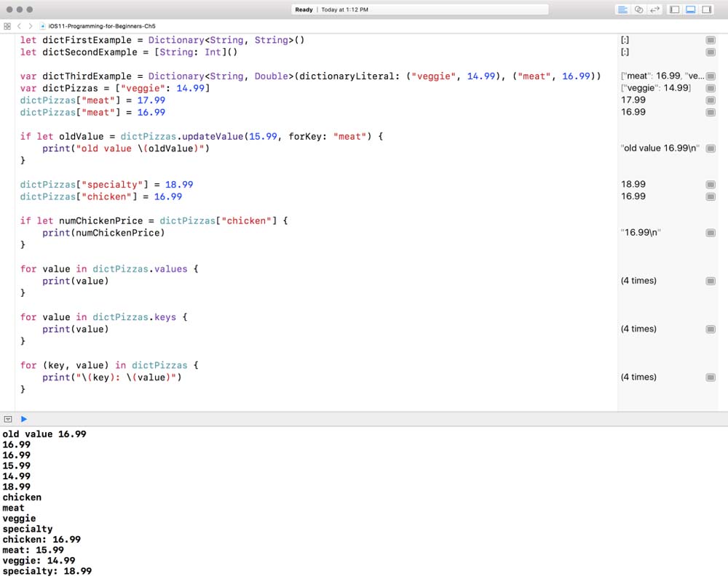Image resolution: width=728 pixels, height=587 pixels.
Task: Show inline result for "old value 16.99" output
Action: [x=711, y=148]
